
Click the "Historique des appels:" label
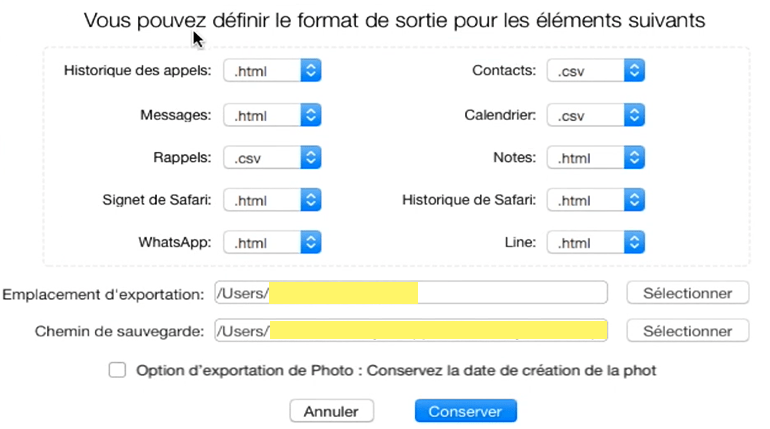click(138, 71)
